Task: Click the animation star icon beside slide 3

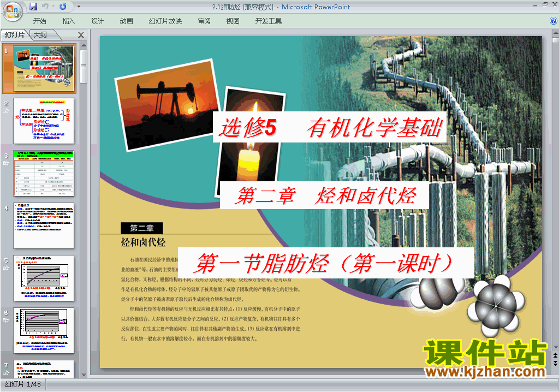Action: (6, 163)
